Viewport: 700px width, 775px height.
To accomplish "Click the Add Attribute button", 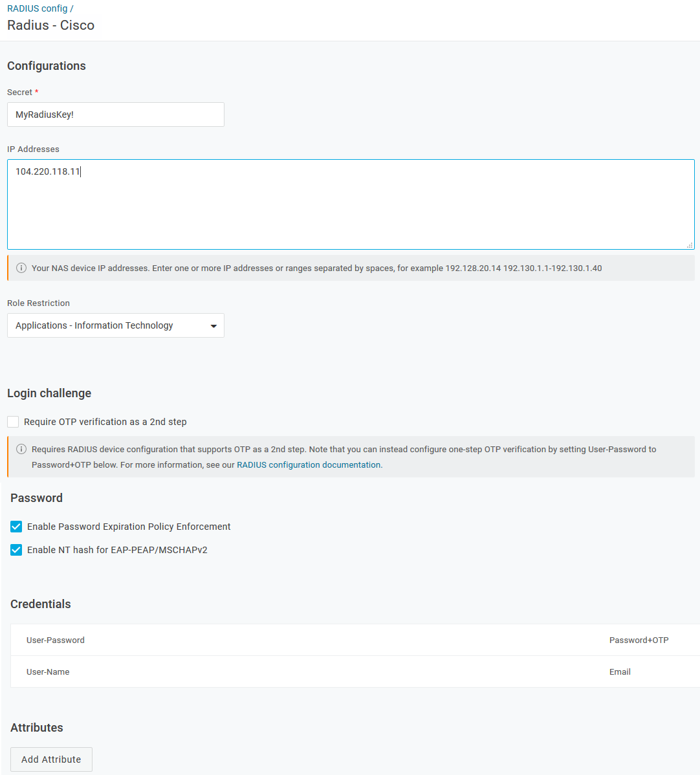I will 51,759.
